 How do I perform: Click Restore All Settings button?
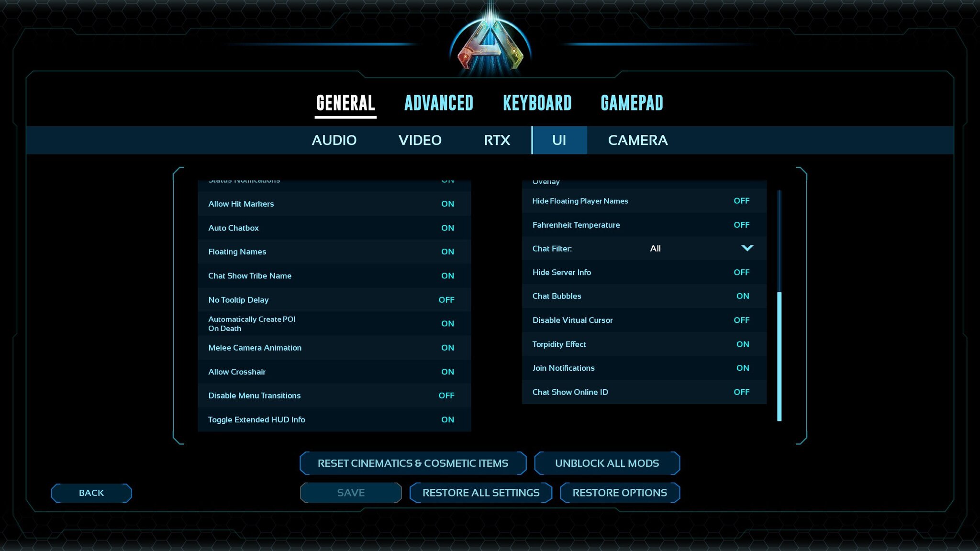point(480,493)
